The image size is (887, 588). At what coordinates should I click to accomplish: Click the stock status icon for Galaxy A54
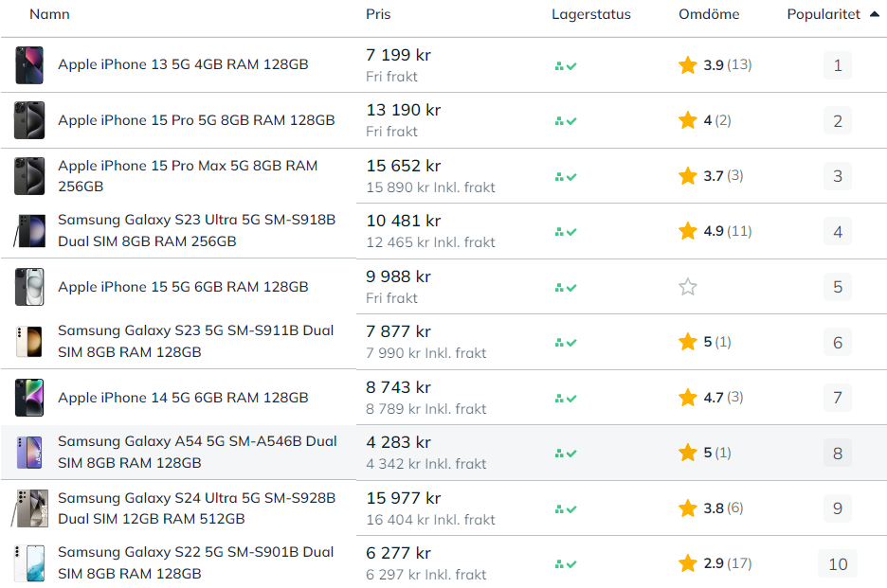(566, 454)
